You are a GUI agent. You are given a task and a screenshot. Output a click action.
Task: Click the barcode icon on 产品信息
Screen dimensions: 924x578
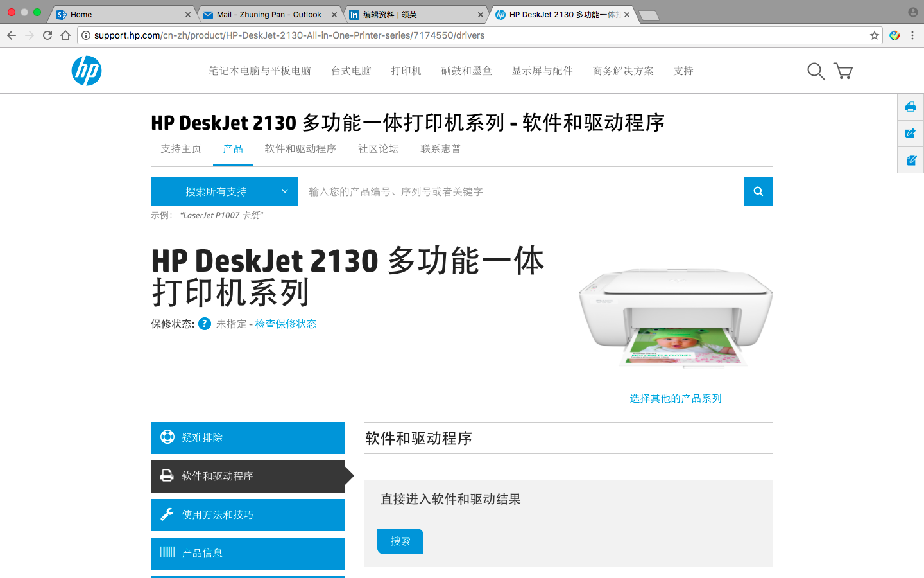tap(167, 553)
